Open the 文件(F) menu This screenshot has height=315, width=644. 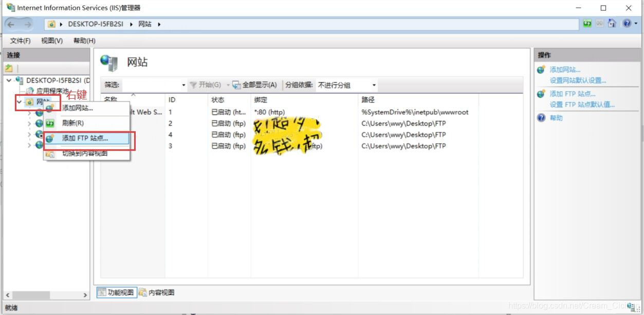[21, 41]
